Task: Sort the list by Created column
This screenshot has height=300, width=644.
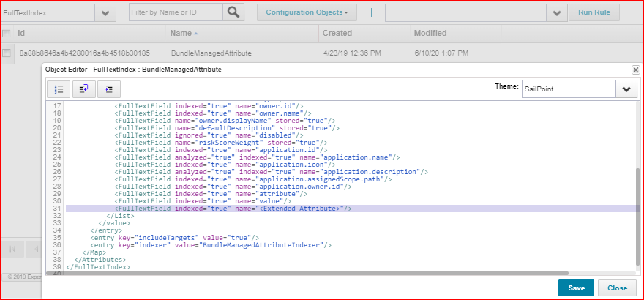Action: pos(337,34)
